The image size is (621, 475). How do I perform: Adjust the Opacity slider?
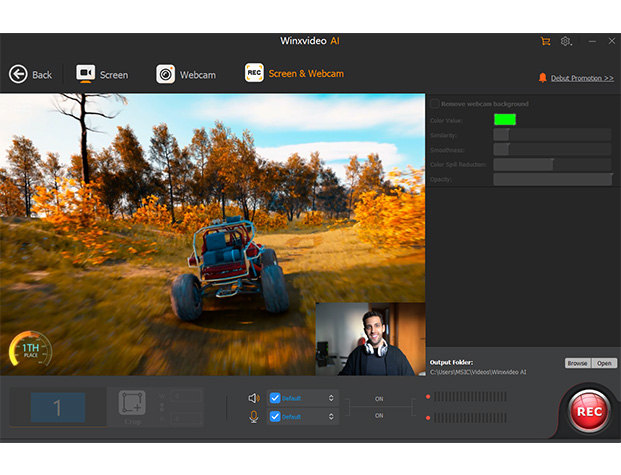click(552, 179)
